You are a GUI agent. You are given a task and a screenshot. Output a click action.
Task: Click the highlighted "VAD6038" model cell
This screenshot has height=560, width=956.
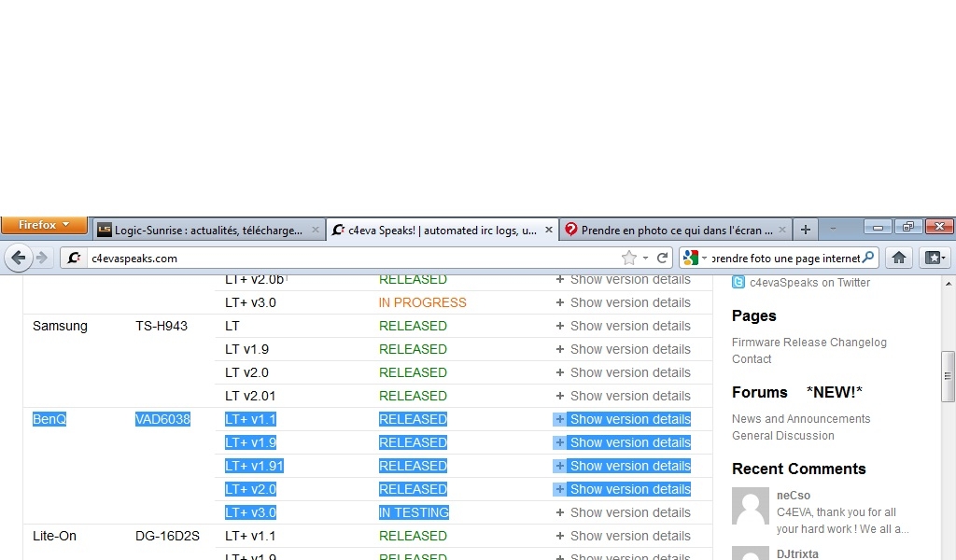(162, 419)
